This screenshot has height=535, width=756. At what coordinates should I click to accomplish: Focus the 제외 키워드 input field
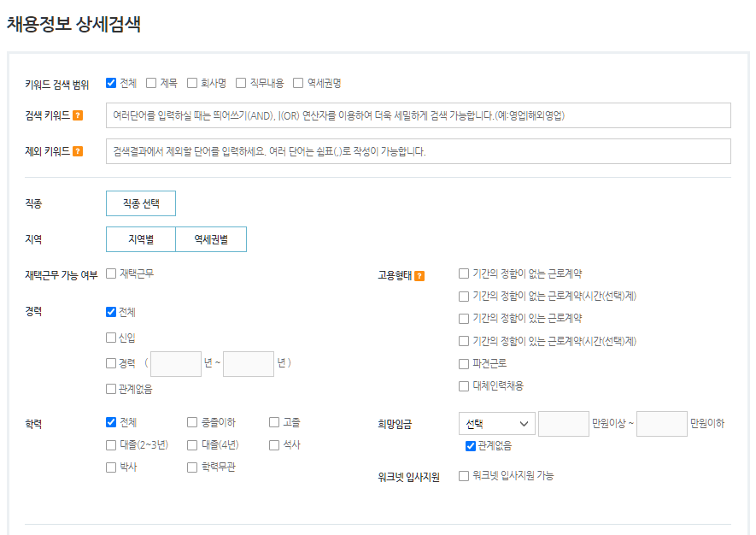point(419,151)
